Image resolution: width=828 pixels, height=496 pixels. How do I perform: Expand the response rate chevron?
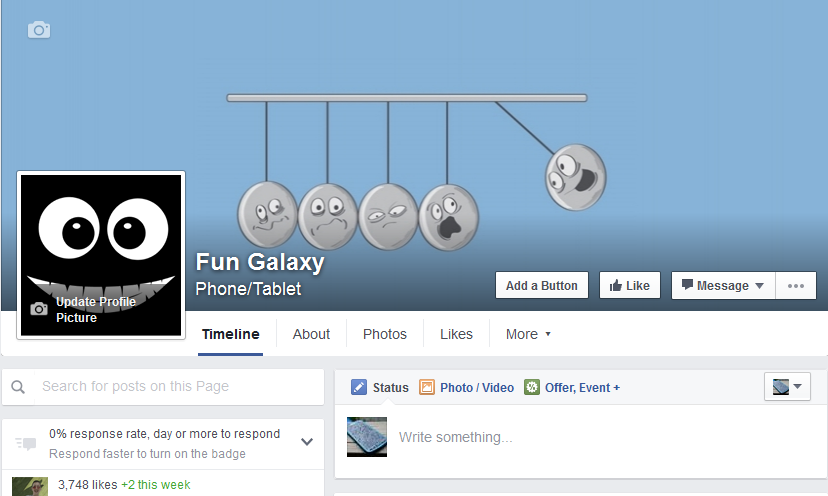[x=307, y=442]
